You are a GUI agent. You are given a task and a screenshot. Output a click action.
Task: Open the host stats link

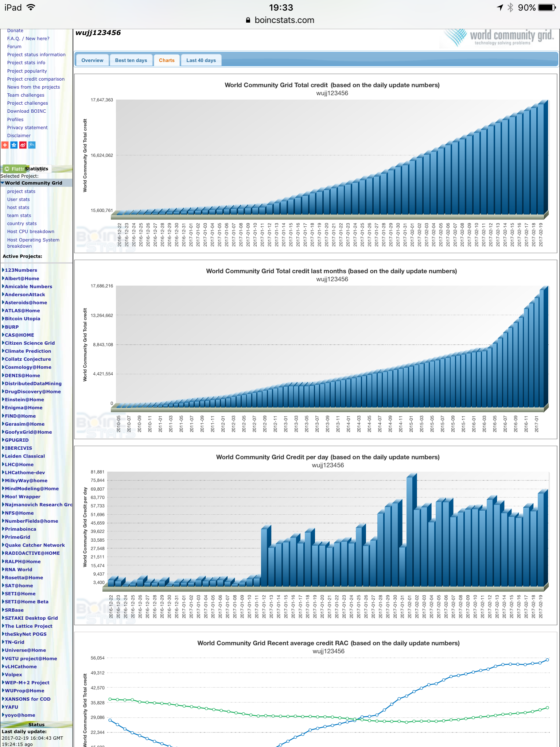click(18, 207)
